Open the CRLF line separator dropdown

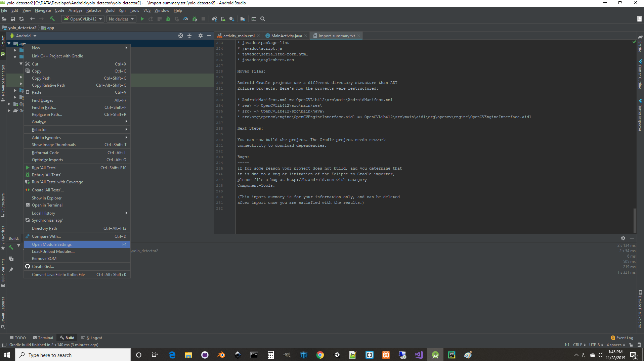(x=579, y=345)
